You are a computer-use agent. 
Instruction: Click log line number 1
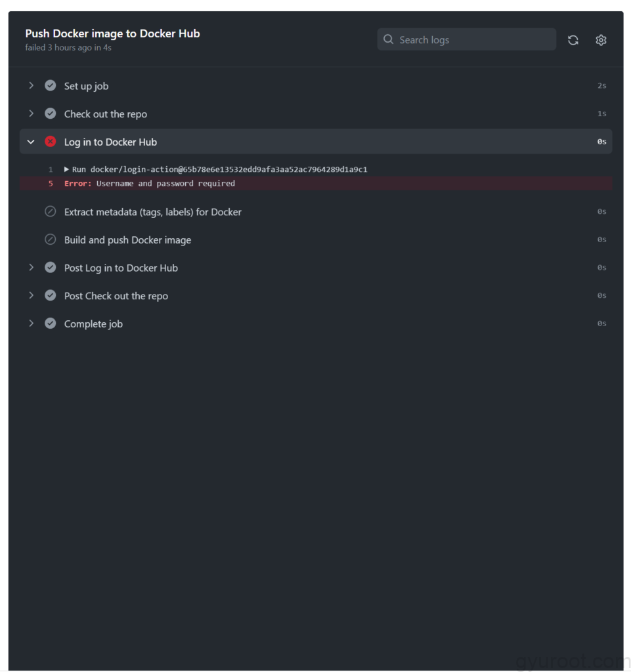point(51,169)
